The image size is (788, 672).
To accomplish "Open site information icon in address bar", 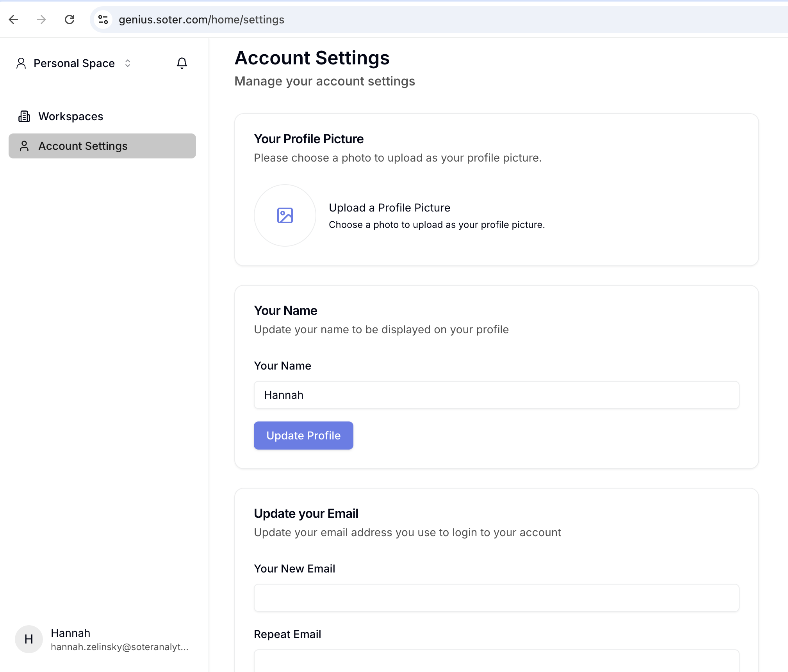I will coord(103,20).
